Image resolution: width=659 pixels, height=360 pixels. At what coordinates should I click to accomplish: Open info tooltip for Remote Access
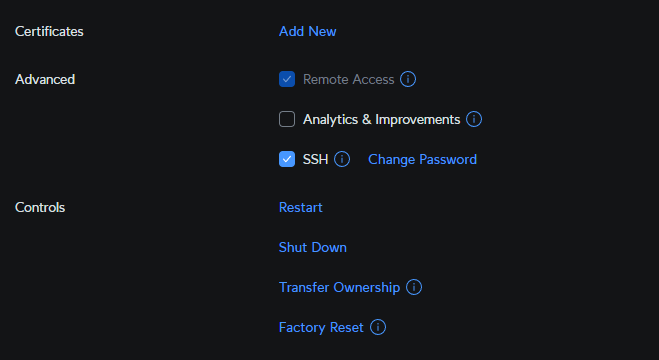click(408, 79)
